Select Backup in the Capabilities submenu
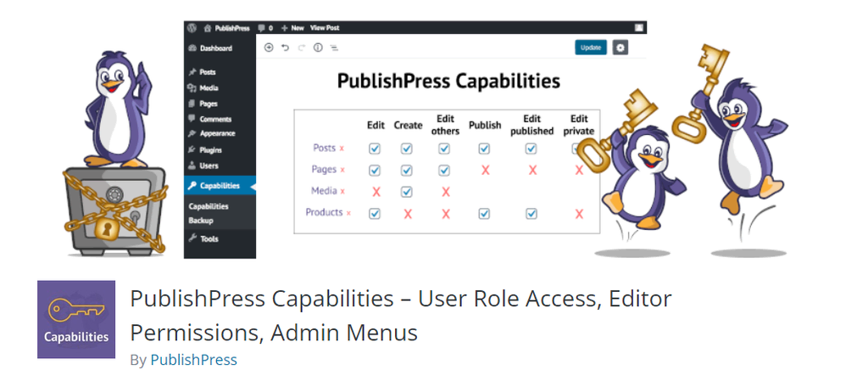The image size is (868, 387). pyautogui.click(x=200, y=221)
